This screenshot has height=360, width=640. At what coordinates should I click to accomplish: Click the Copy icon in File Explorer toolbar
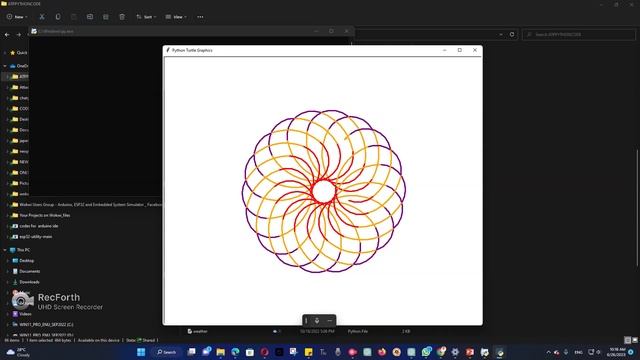pos(58,17)
